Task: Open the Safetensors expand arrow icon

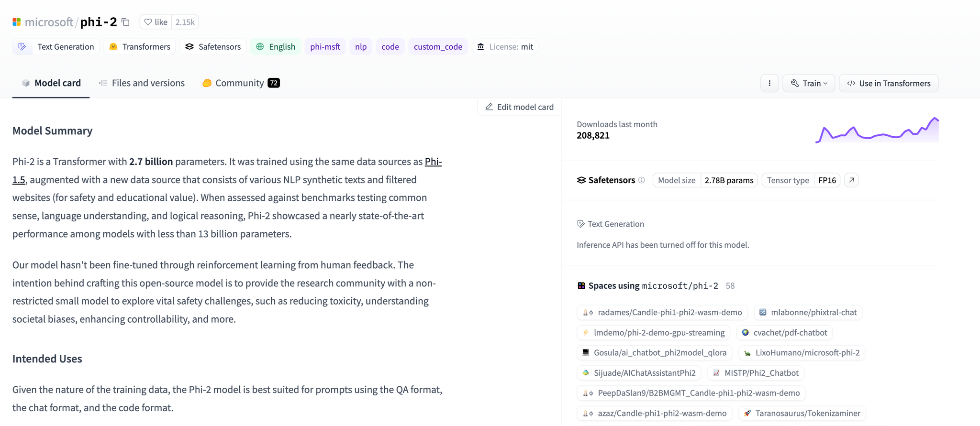Action: point(851,180)
